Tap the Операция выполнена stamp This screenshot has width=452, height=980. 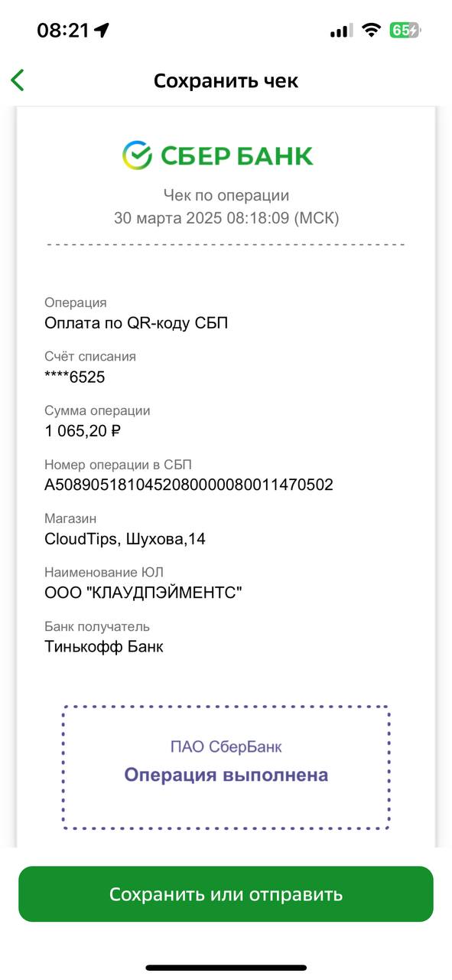[x=226, y=775]
